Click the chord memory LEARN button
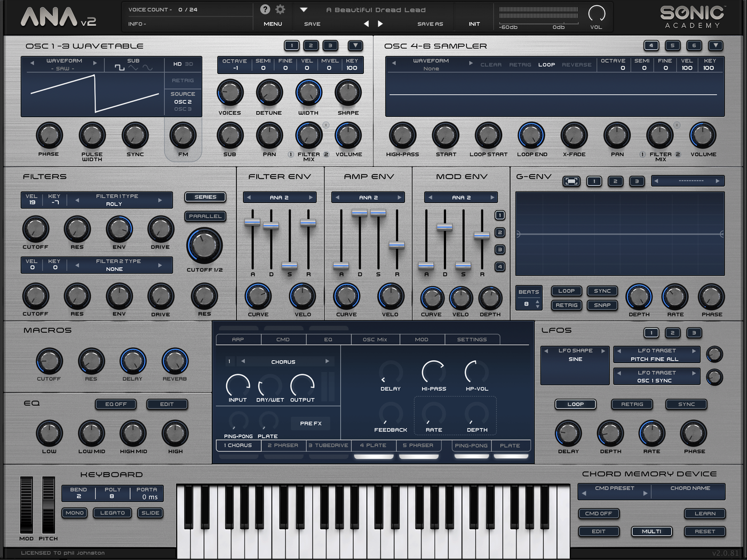The height and width of the screenshot is (560, 747). pos(705,514)
